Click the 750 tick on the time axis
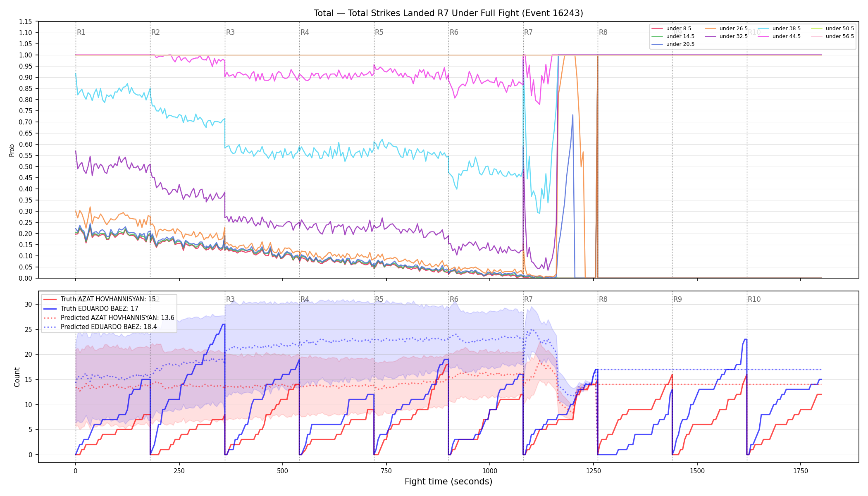The height and width of the screenshot is (496, 868). (386, 471)
